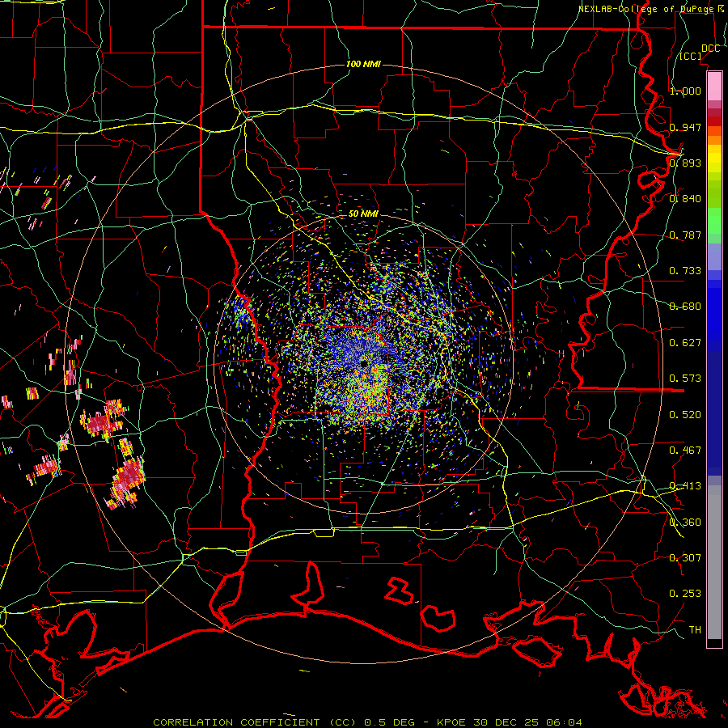Select the 0.253 color scale value
The width and height of the screenshot is (728, 728).
685,594
